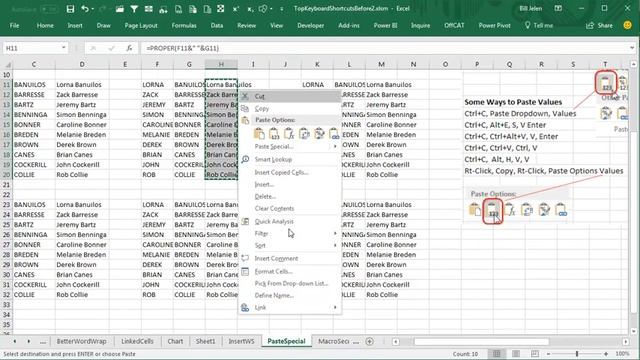Click Paste Transpose icon in context menu
This screenshot has width=640, height=360.
[x=304, y=133]
